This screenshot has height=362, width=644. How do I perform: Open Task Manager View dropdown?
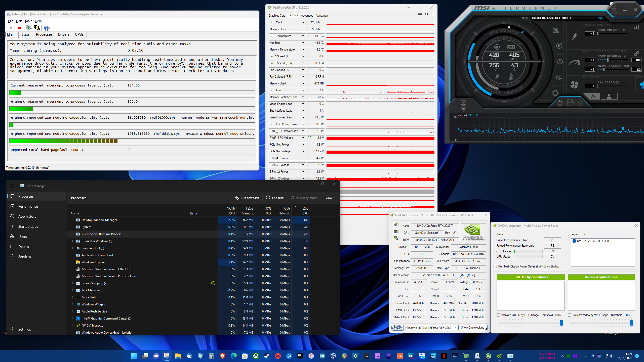330,198
